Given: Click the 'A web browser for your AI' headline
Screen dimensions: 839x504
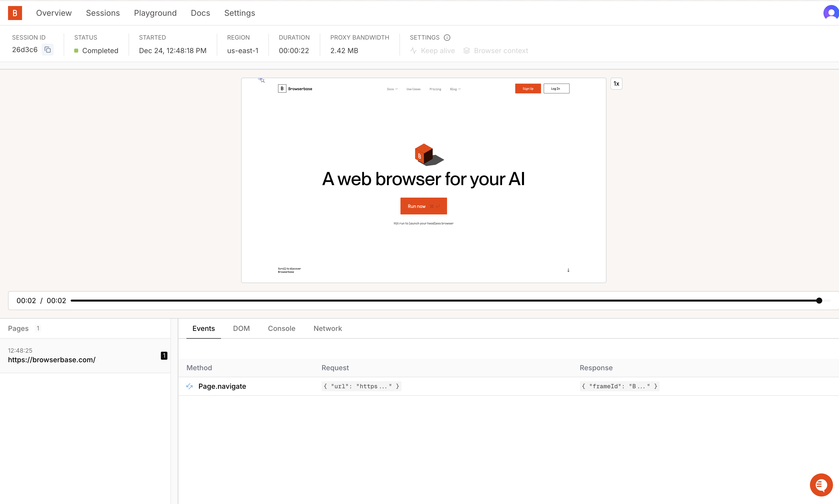Looking at the screenshot, I should click(x=423, y=179).
